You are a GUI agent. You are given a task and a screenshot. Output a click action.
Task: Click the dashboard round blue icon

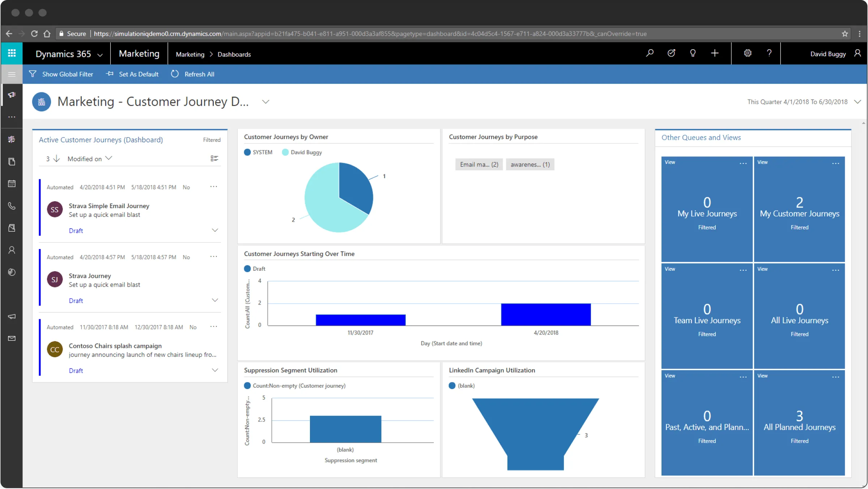[42, 102]
